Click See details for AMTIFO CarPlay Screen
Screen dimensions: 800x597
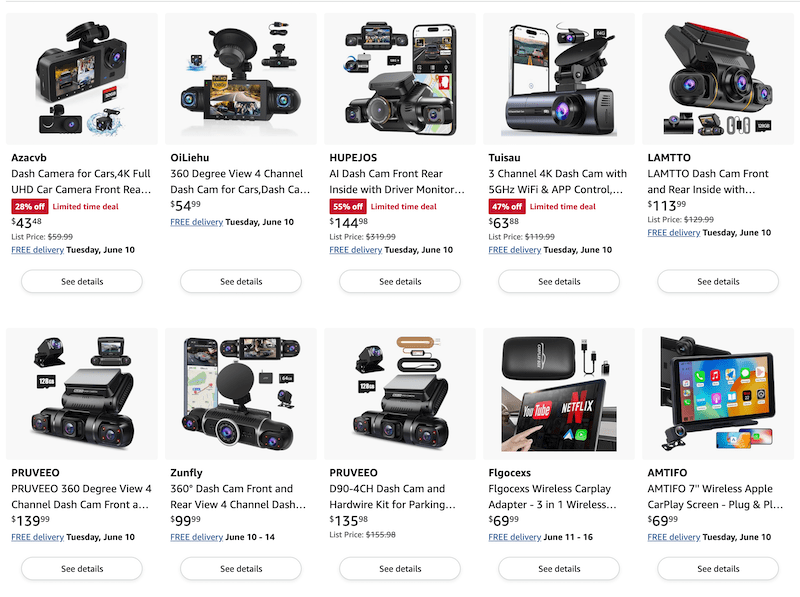click(718, 568)
